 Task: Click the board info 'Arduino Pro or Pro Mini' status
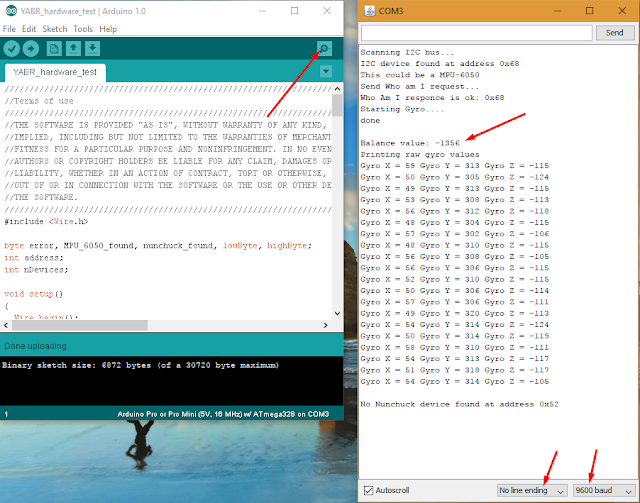point(223,414)
